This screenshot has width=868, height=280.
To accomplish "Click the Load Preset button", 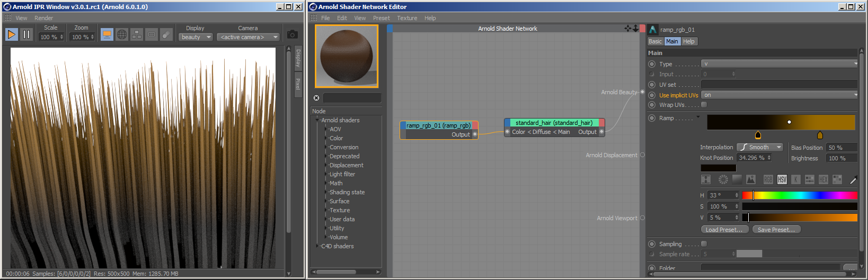I will tap(724, 230).
